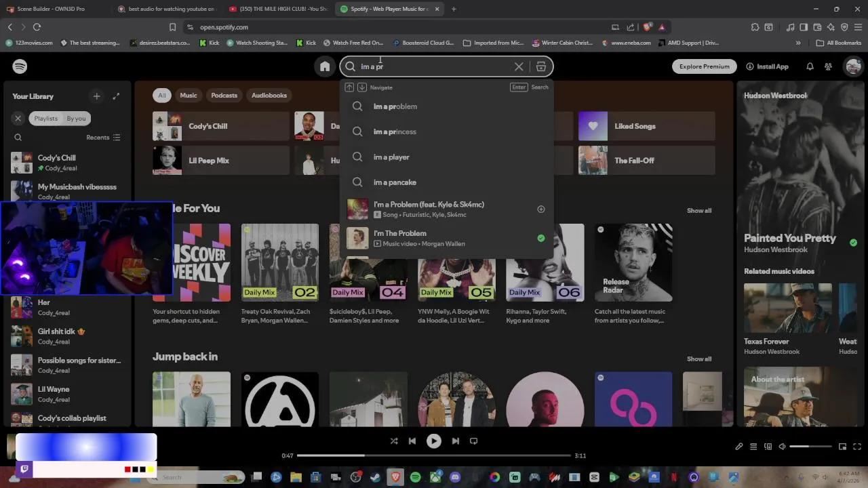Open the Liked Songs shortcut tile
The image size is (868, 488).
pyautogui.click(x=647, y=126)
